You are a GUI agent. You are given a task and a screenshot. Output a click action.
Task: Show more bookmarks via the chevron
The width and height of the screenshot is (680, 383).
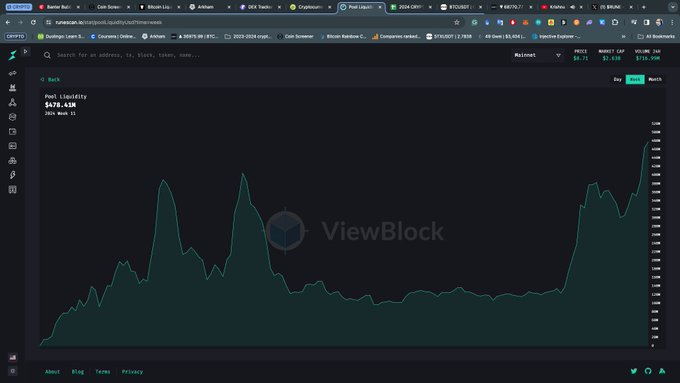(624, 36)
